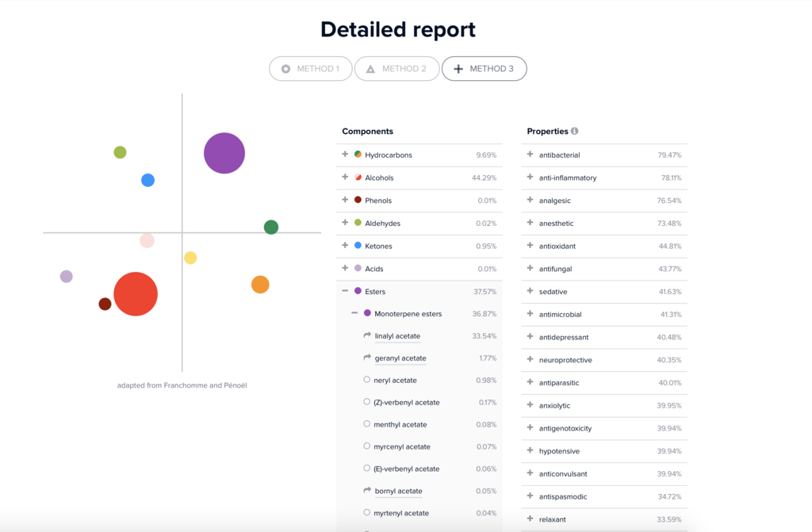Expand the antifungal property row
This screenshot has width=812, height=532.
[x=530, y=268]
